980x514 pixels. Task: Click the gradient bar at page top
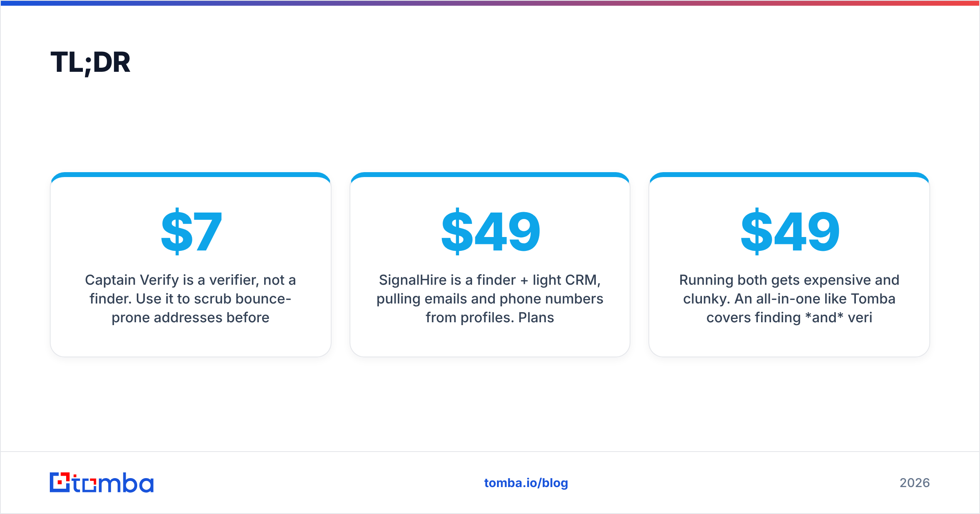(x=490, y=3)
